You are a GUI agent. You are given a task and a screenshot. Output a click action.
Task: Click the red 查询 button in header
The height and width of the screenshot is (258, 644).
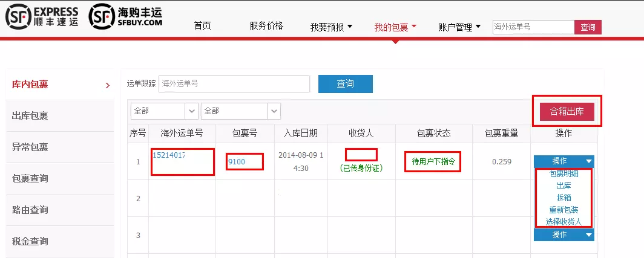tap(588, 27)
